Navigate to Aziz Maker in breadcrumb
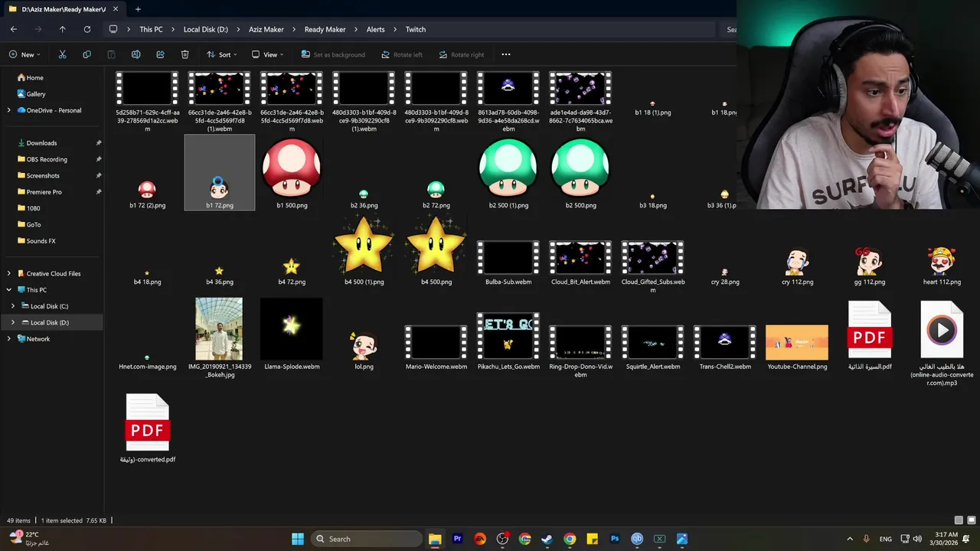This screenshot has width=980, height=551. coord(266,29)
